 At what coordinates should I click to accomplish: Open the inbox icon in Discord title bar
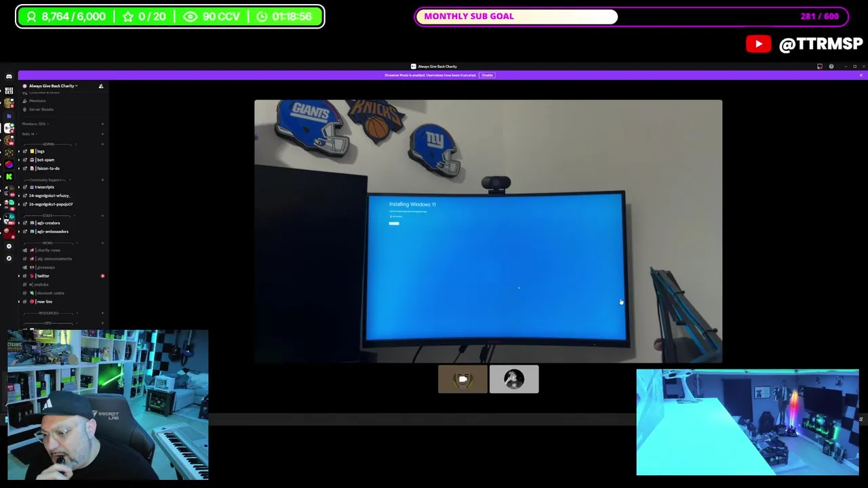click(820, 66)
